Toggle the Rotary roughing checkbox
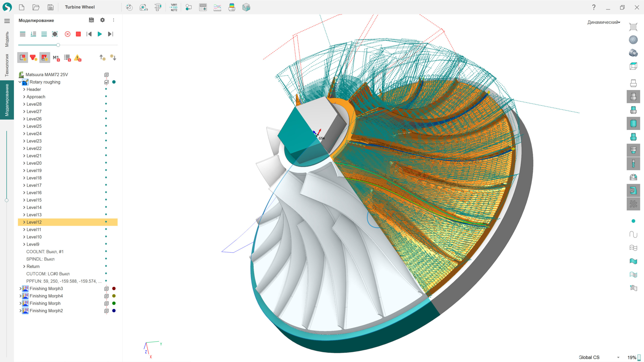 106,82
